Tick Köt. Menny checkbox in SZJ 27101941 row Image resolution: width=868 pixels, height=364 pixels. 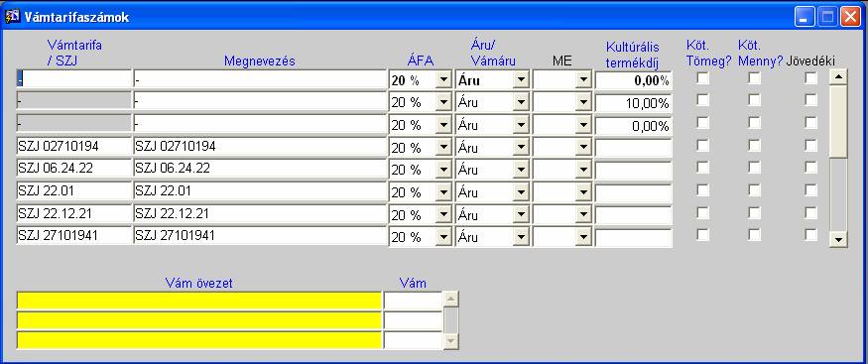[755, 235]
